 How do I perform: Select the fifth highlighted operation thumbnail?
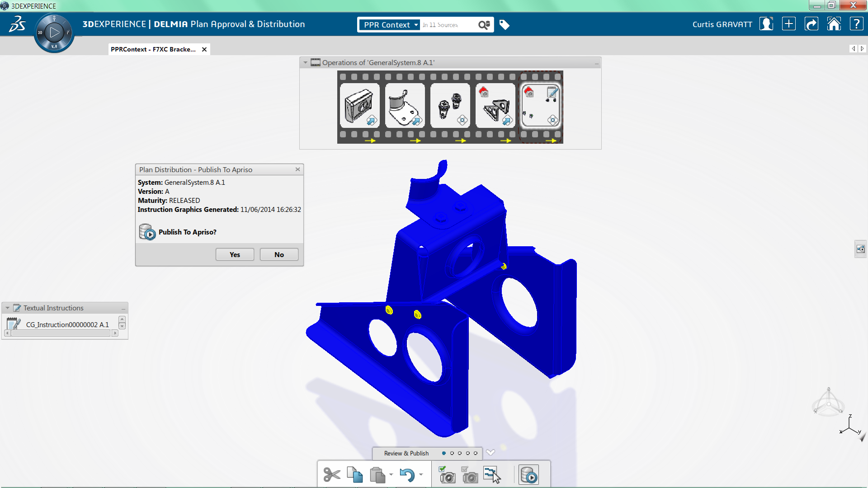point(541,106)
